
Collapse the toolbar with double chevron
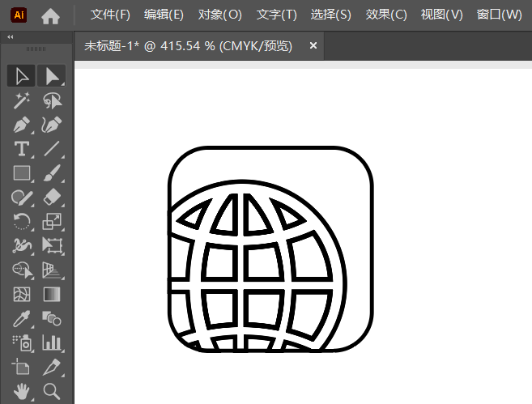[11, 37]
